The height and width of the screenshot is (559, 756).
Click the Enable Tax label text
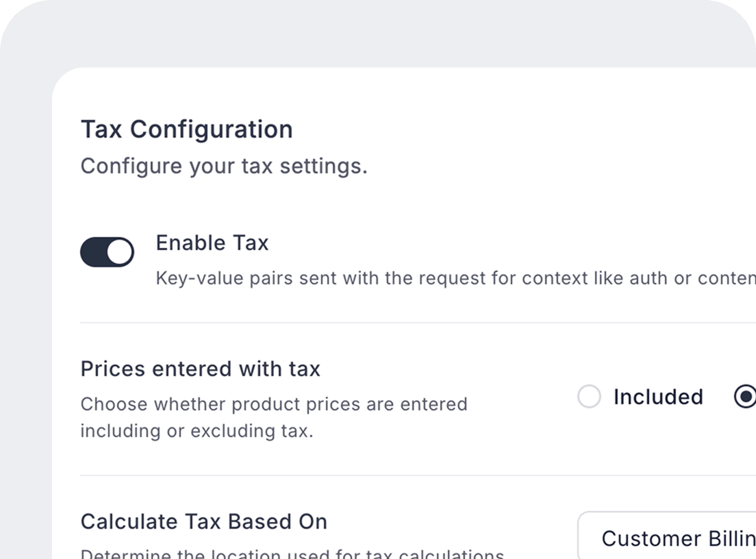pos(212,243)
